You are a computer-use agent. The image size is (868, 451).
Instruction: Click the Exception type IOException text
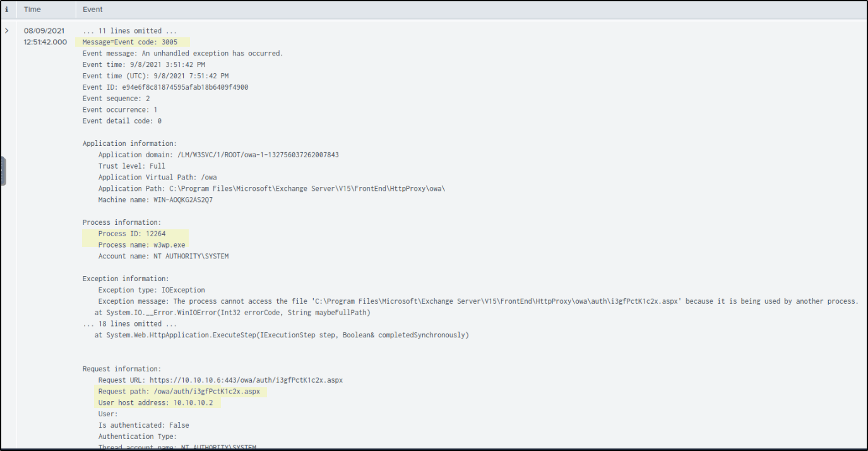tap(183, 290)
